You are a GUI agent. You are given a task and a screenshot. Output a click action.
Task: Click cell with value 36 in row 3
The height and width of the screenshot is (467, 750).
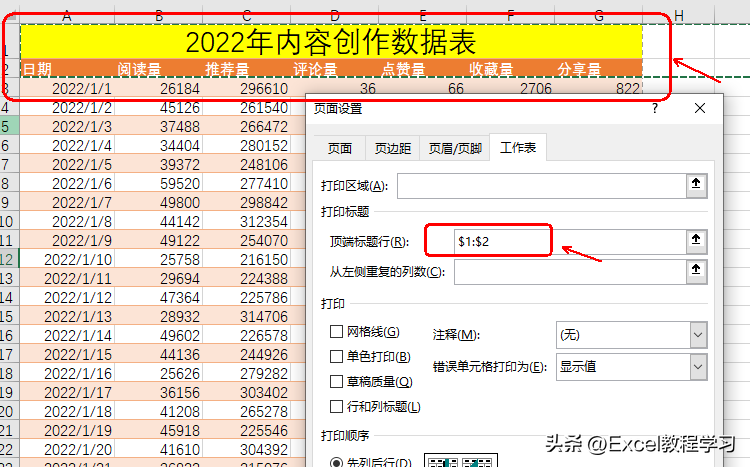[335, 87]
